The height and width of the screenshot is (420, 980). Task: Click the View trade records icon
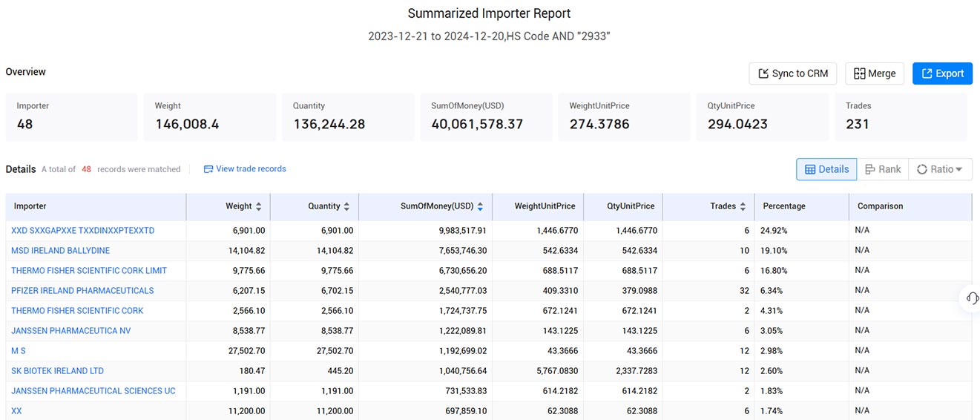pos(208,169)
